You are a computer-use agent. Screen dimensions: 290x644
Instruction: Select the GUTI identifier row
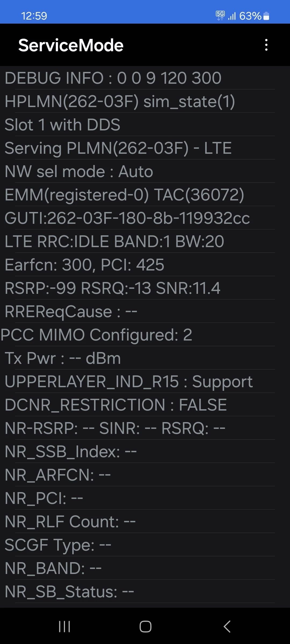tap(145, 218)
